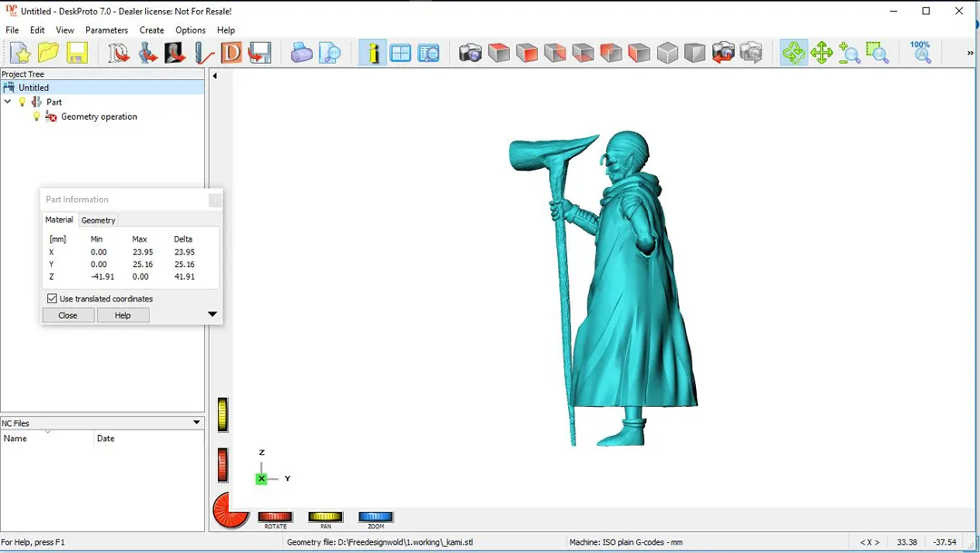
Task: Collapse the Part tree node
Action: click(x=8, y=103)
